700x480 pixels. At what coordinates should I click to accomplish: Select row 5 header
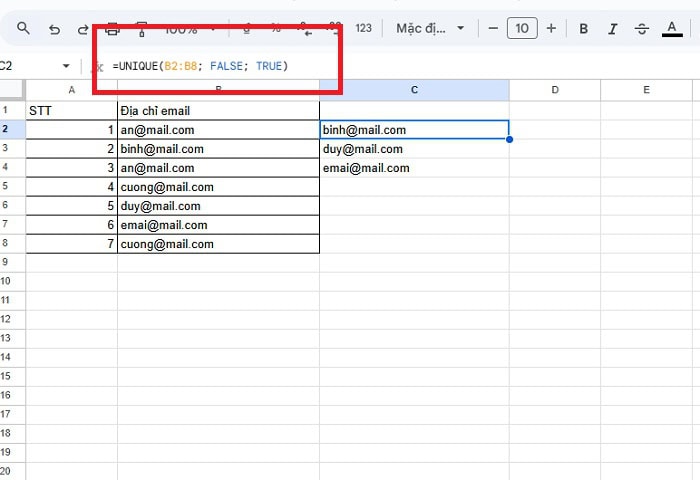tap(12, 186)
